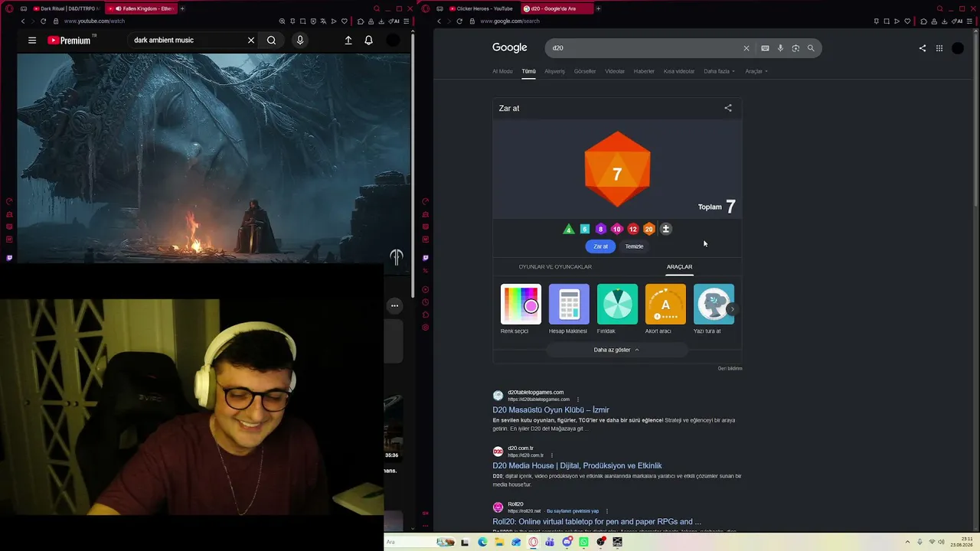
Task: Clear the Google d20 search box
Action: [746, 48]
